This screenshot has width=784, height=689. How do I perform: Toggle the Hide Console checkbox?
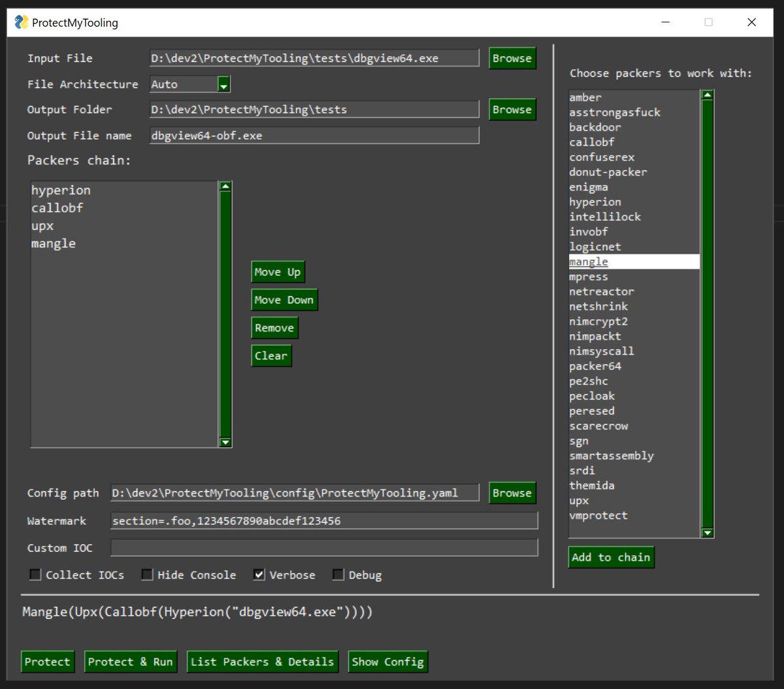[x=147, y=575]
